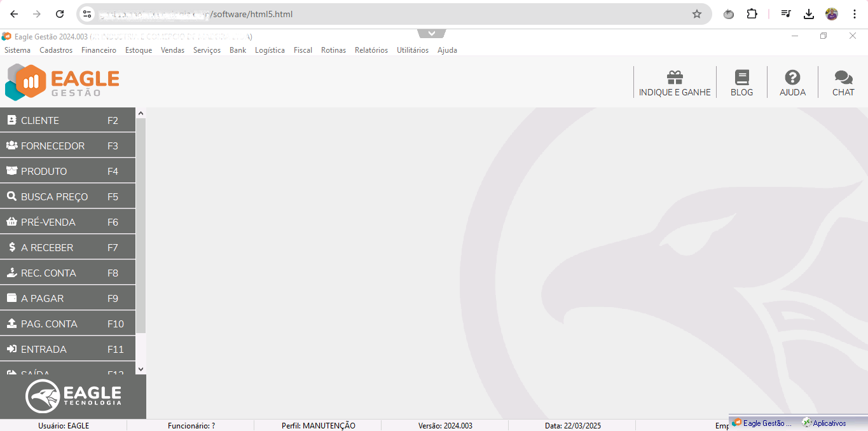View site information icon in address bar
Screen dimensions: 868x431
(88, 14)
